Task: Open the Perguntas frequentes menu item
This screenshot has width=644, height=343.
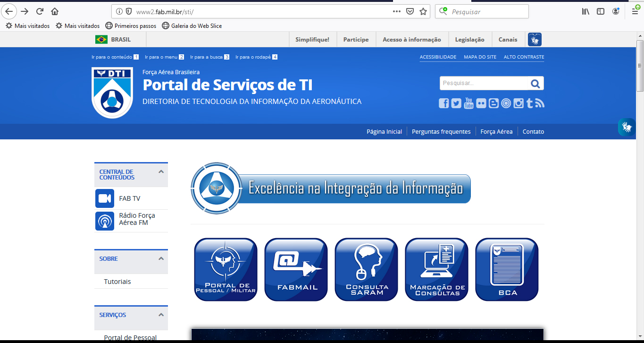Action: [x=441, y=132]
